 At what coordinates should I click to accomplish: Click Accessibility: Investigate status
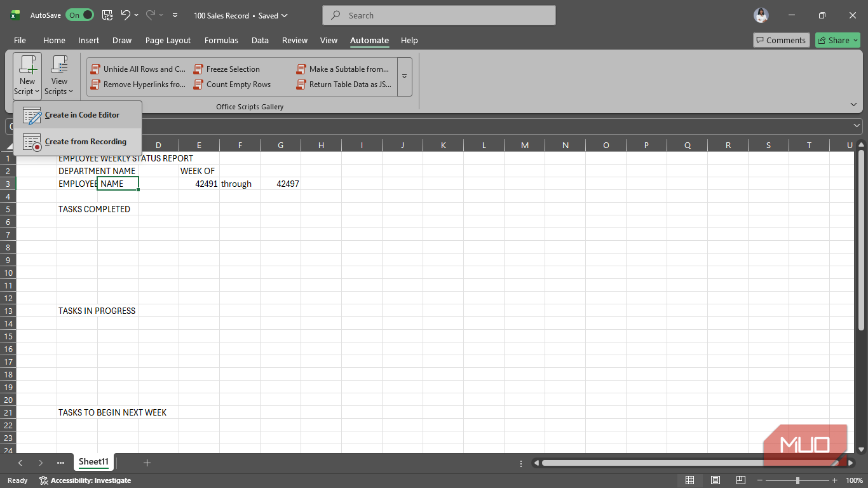tap(85, 480)
